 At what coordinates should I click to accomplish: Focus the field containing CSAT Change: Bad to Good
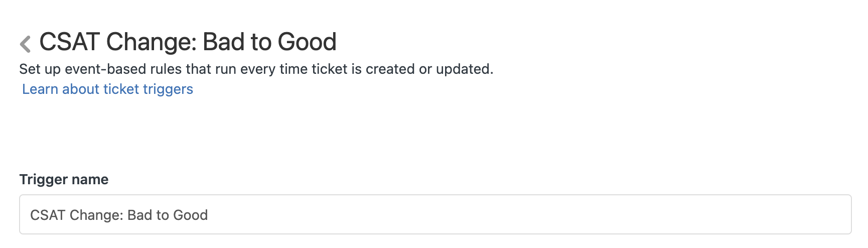(x=435, y=214)
